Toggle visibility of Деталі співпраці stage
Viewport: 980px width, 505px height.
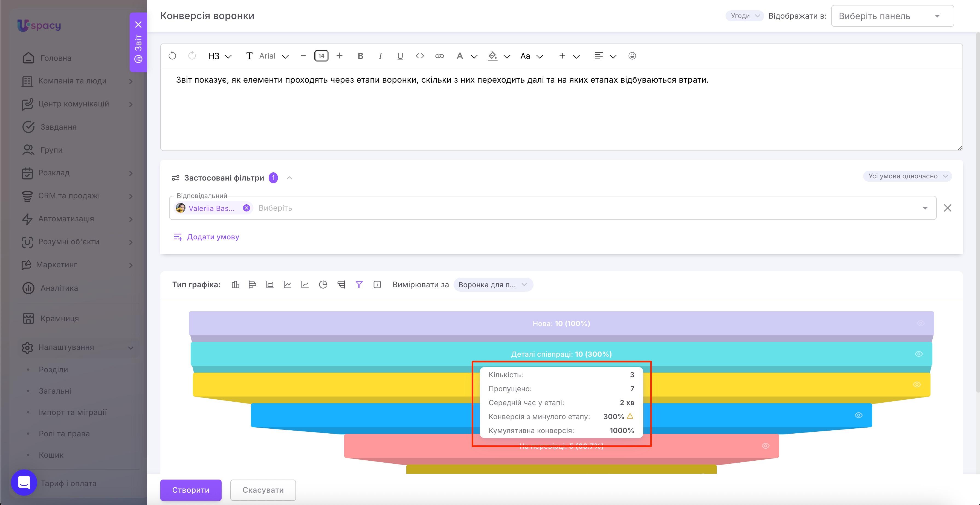click(918, 354)
